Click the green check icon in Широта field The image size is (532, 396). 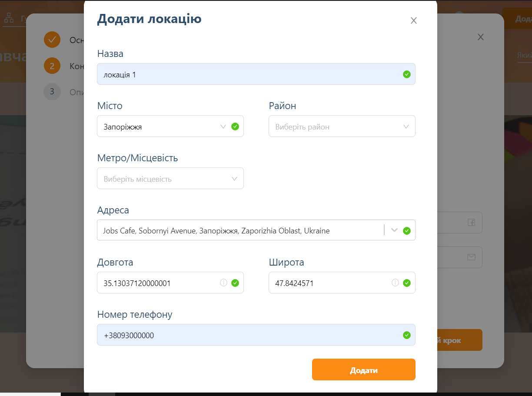407,283
